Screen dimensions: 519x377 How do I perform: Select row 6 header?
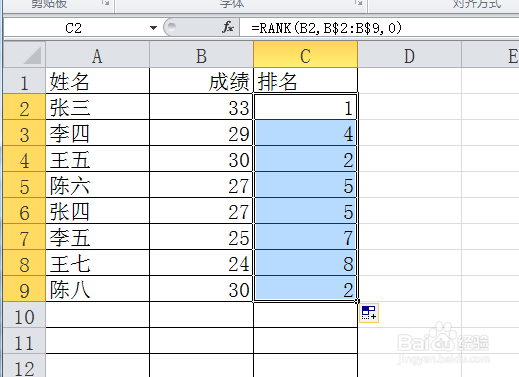24,211
